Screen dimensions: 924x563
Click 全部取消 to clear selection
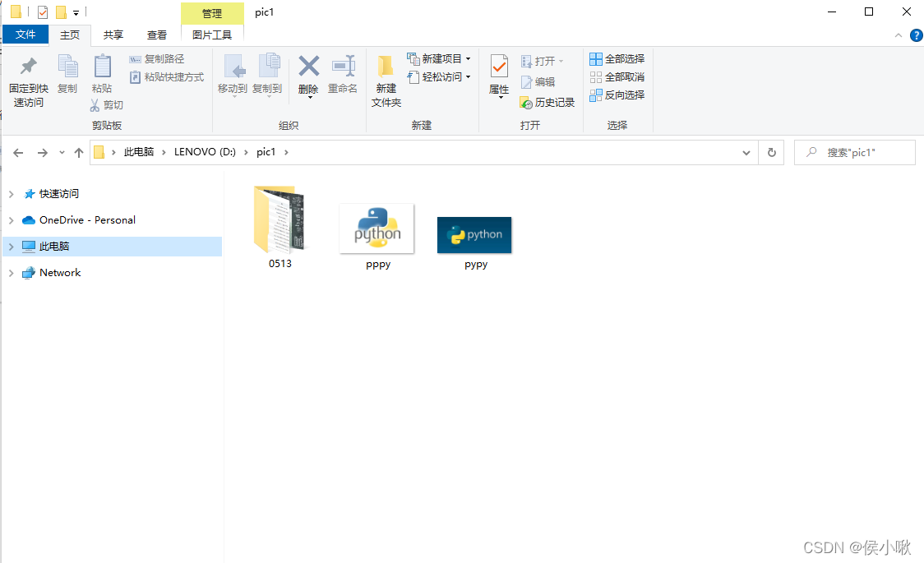(x=617, y=76)
